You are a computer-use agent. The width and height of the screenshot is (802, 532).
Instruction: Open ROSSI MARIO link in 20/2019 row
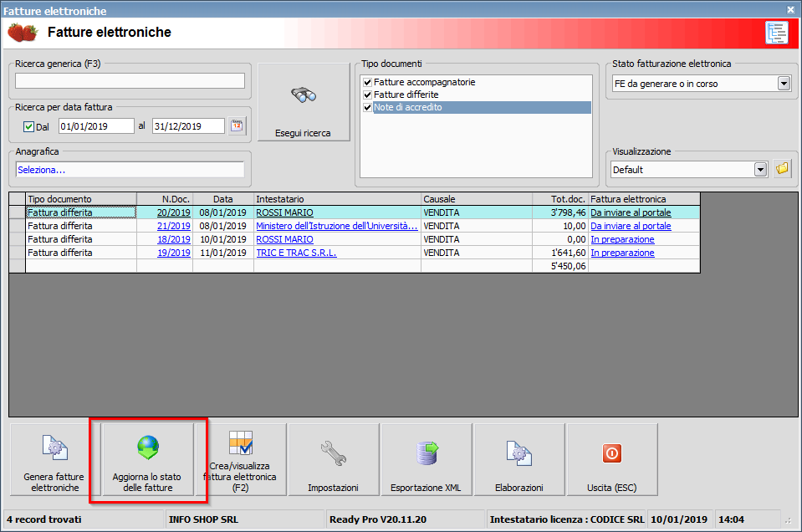[x=284, y=212]
